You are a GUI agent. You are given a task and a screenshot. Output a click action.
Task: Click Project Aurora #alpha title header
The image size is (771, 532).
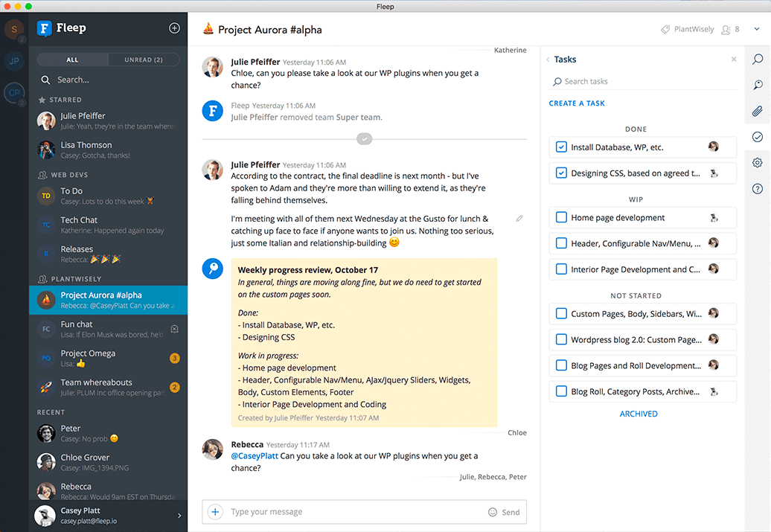(270, 30)
